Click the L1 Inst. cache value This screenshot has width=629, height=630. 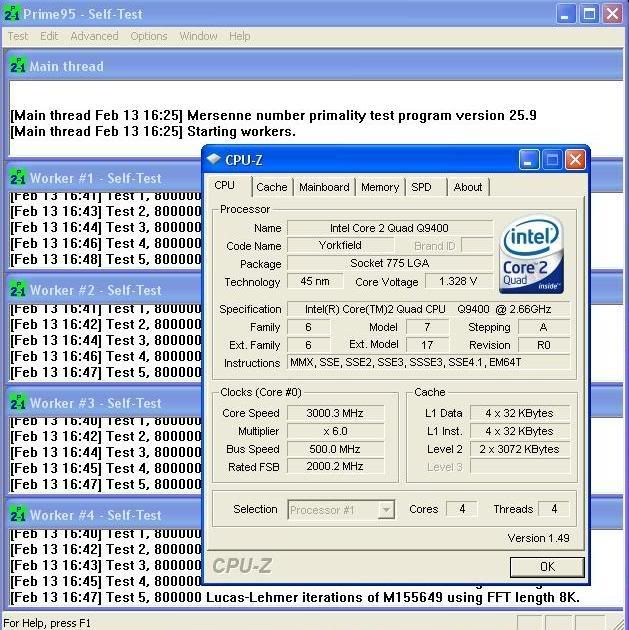coord(520,431)
